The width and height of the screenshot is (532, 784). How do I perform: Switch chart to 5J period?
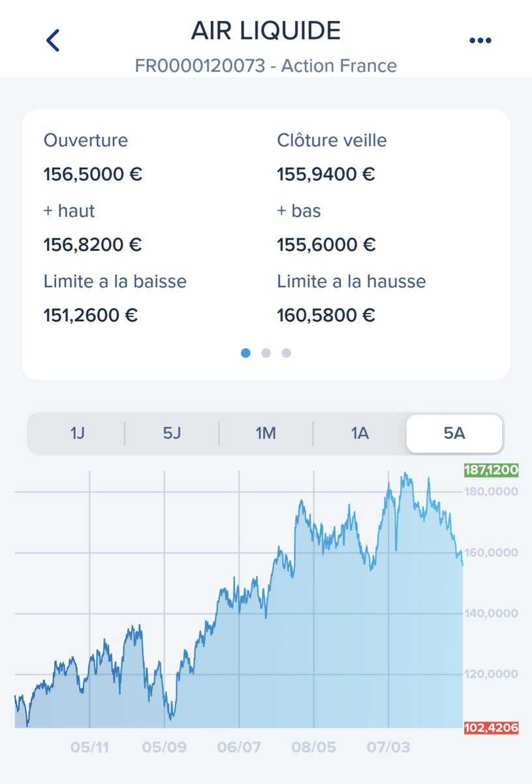[x=172, y=433]
